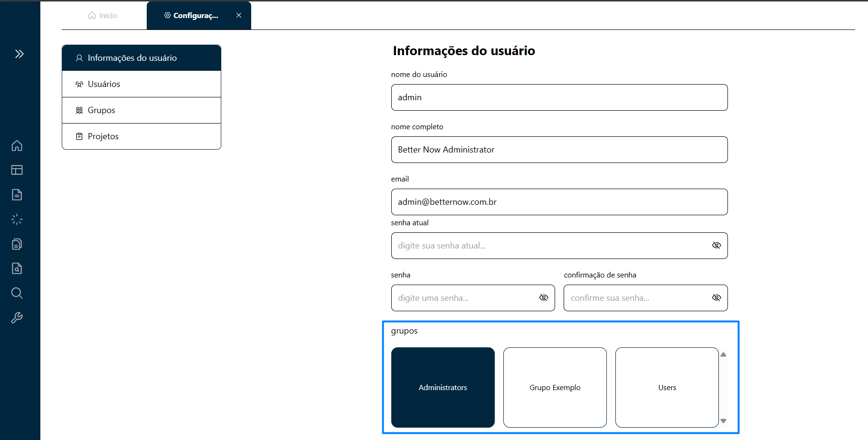Screen dimensions: 868x440
Task: Expand the sidebar with double chevron icon
Action: click(x=19, y=54)
